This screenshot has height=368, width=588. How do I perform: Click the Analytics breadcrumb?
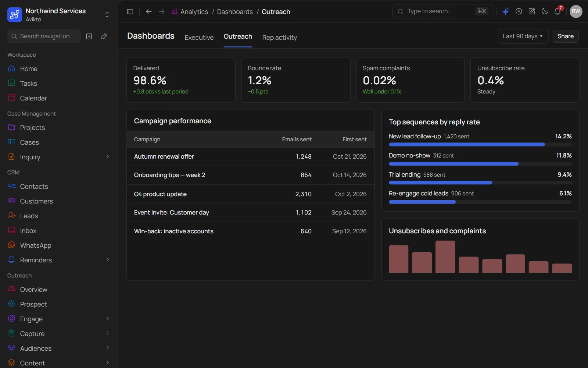[x=194, y=12]
